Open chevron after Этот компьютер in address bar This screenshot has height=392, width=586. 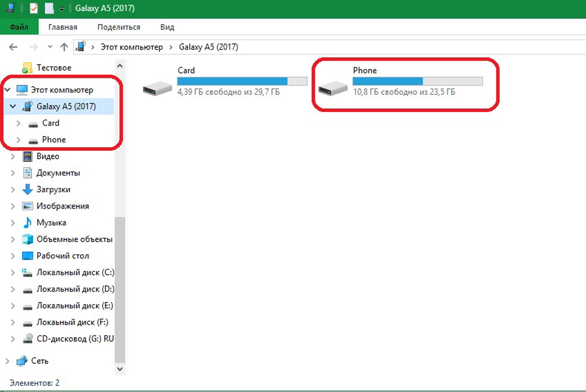coord(171,47)
